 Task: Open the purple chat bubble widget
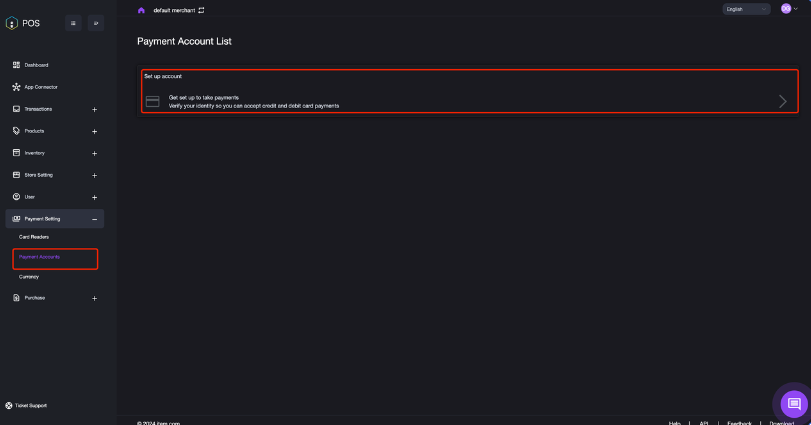click(x=794, y=403)
